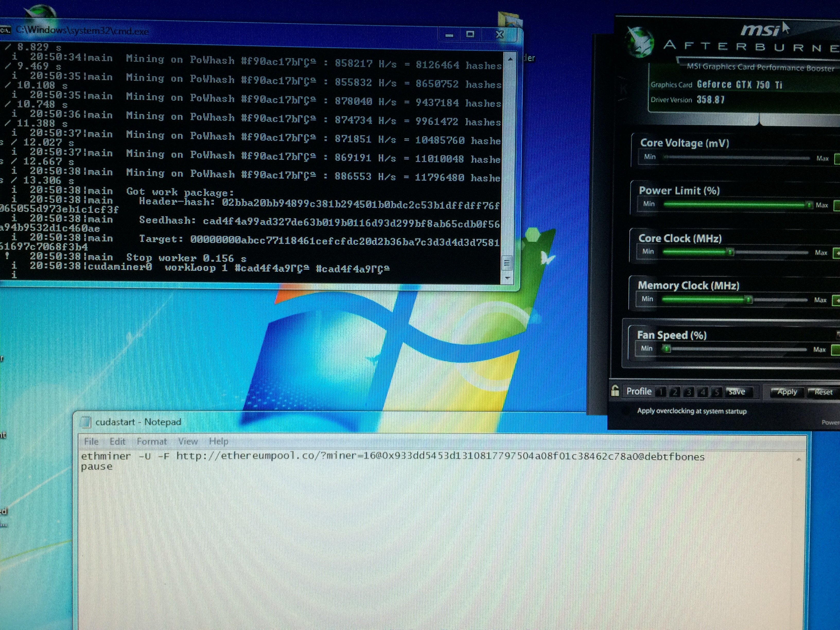Click Notepad's scrollbar up arrow
The height and width of the screenshot is (630, 840).
[x=798, y=459]
